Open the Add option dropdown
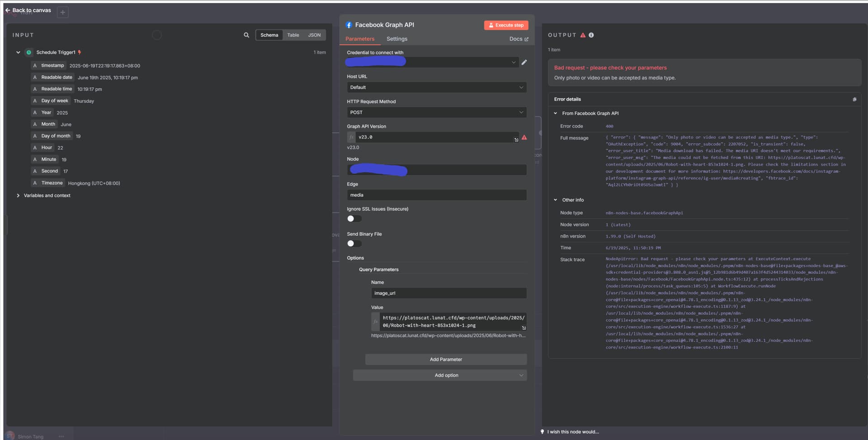 coord(440,375)
